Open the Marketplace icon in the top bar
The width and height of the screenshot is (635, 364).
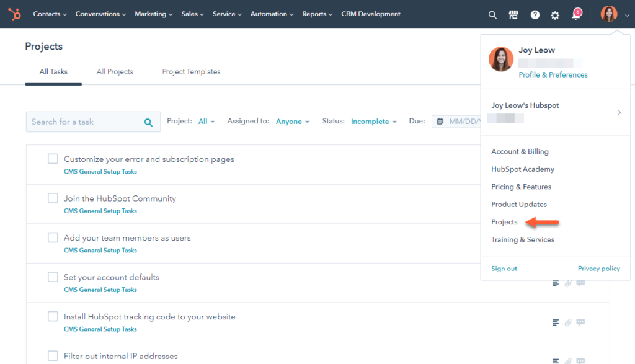(x=513, y=15)
